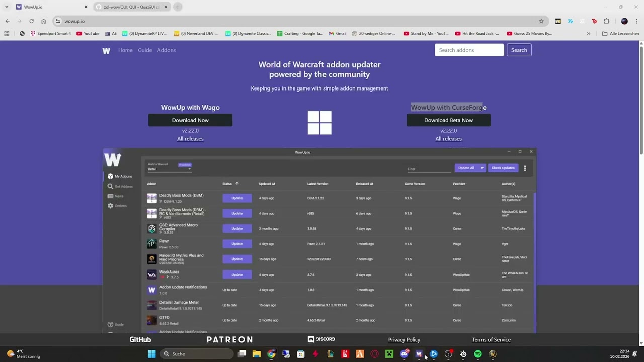Reload the wowup.io page
Viewport: 644px width, 362px height.
click(x=31, y=21)
